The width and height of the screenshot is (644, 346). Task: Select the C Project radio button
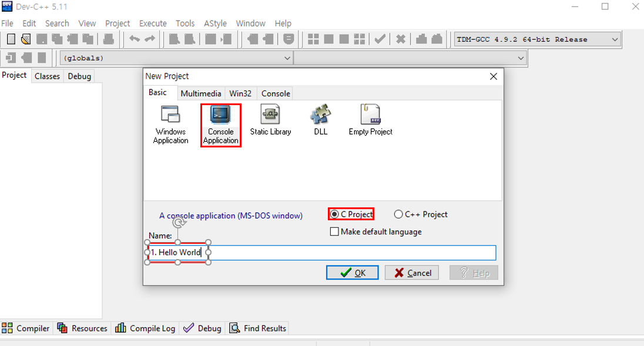click(351, 214)
